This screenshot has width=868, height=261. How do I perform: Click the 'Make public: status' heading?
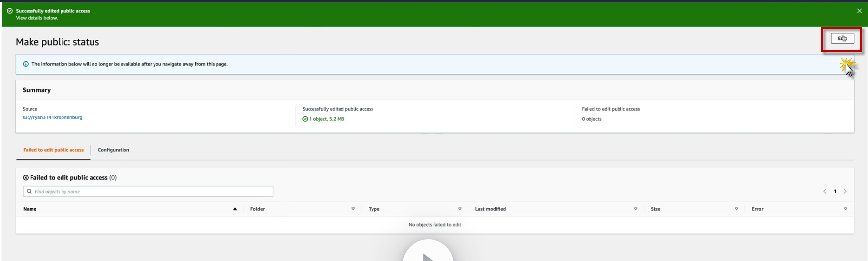click(x=58, y=42)
